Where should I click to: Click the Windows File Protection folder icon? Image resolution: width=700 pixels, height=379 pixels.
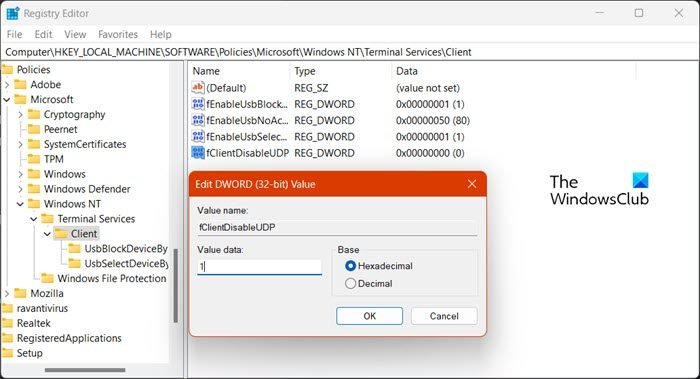[x=47, y=279]
